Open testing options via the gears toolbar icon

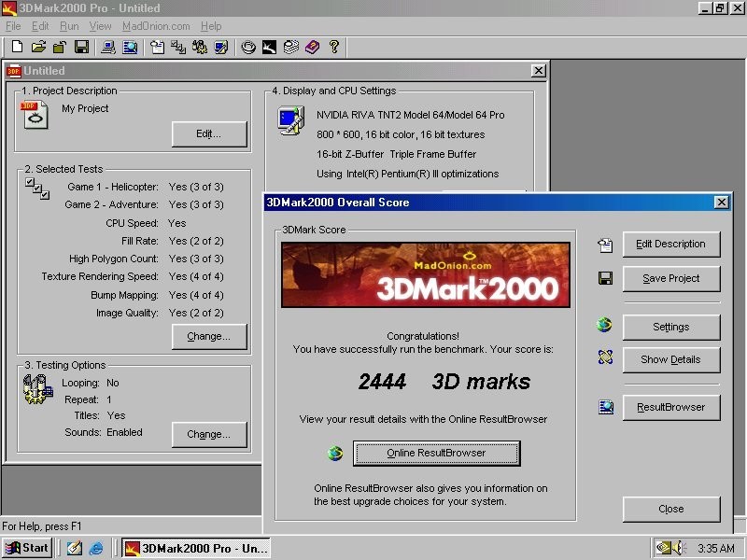click(x=200, y=47)
